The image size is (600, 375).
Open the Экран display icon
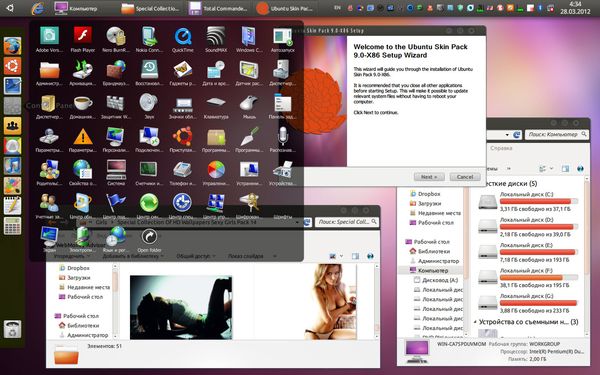tap(49, 240)
